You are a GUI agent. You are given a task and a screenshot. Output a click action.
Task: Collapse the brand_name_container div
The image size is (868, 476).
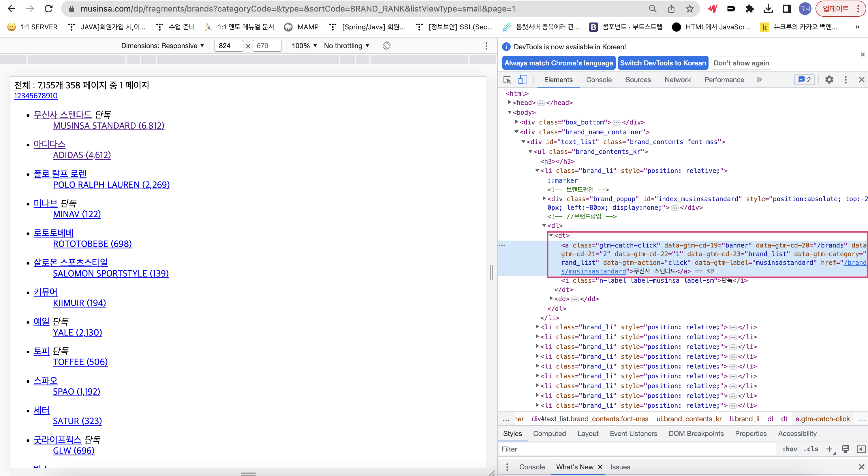click(x=516, y=132)
